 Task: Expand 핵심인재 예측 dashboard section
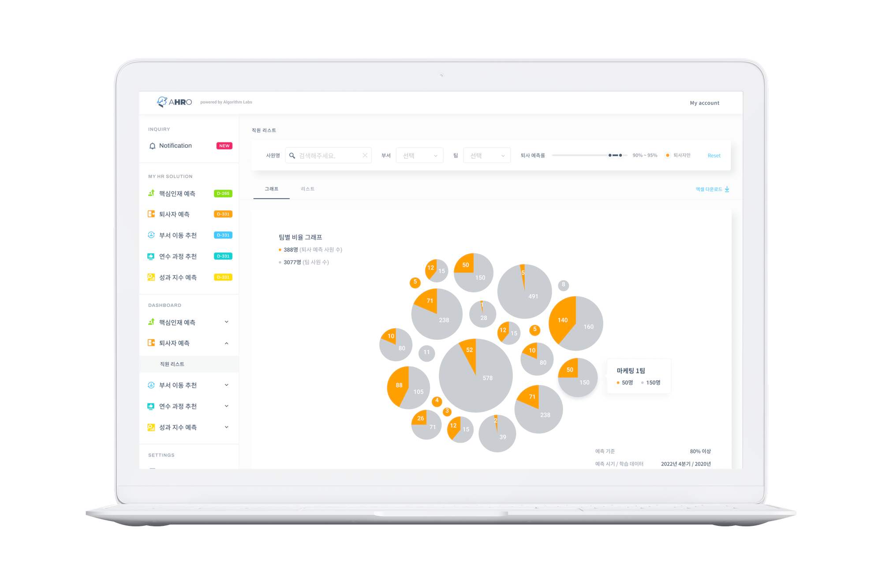tap(227, 322)
